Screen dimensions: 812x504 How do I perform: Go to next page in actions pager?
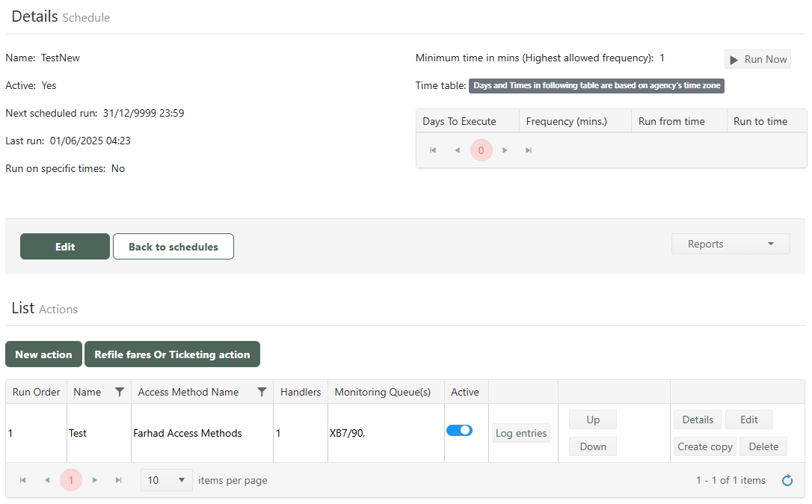(x=95, y=480)
